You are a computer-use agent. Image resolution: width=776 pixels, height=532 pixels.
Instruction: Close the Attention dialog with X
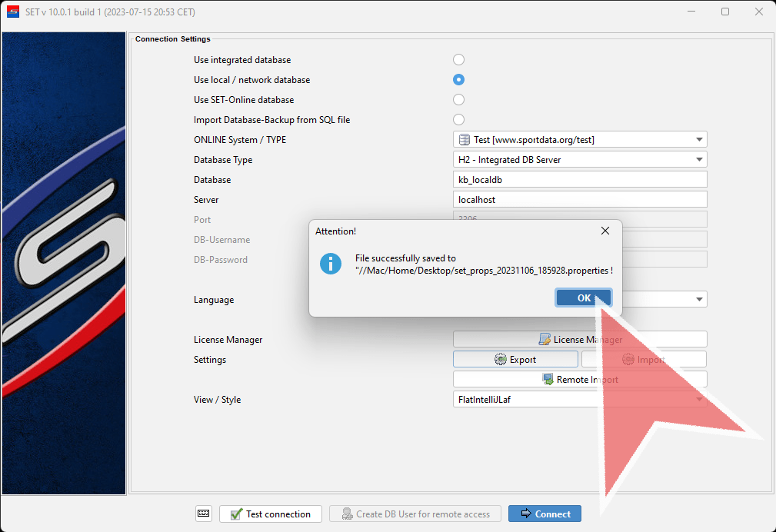pos(604,231)
